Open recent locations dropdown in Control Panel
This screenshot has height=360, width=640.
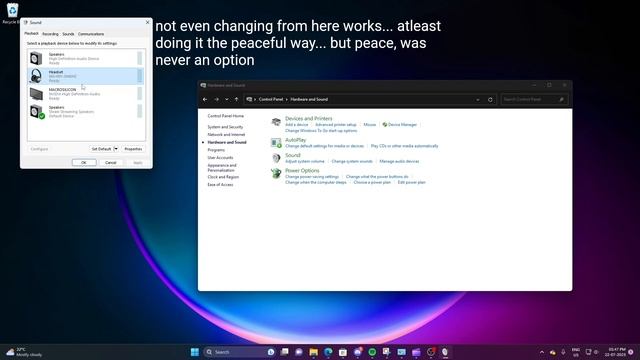(x=227, y=99)
